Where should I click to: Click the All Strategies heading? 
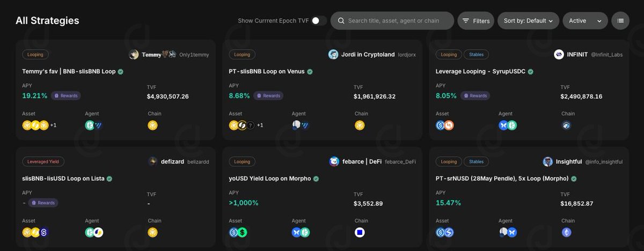(47, 21)
